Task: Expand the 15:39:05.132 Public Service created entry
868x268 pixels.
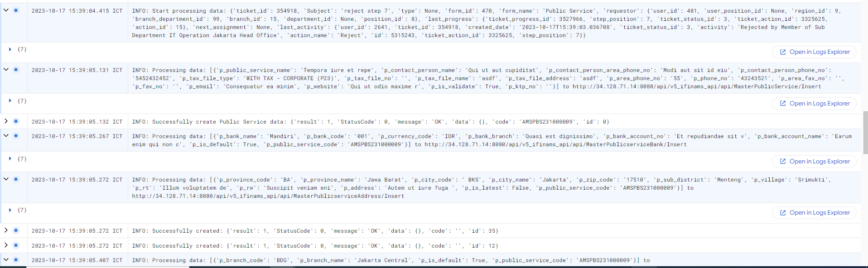Action: pos(6,121)
